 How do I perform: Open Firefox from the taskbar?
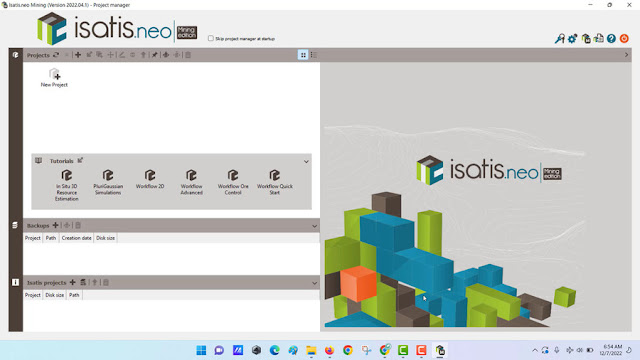(x=329, y=350)
